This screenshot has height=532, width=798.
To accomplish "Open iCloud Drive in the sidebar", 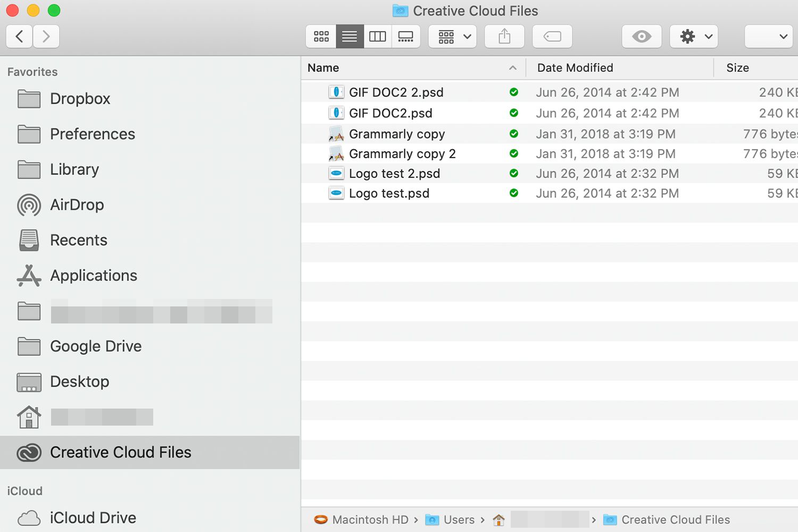I will coord(150,518).
